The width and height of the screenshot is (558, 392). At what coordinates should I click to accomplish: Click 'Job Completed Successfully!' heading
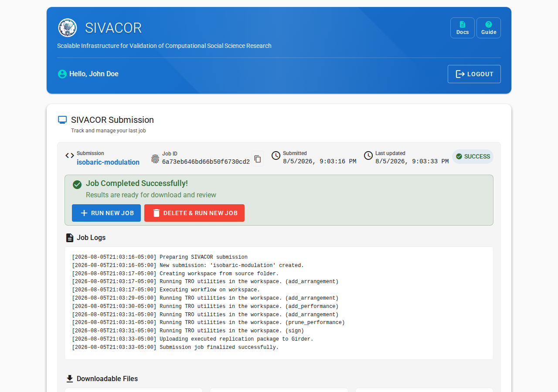tap(137, 183)
